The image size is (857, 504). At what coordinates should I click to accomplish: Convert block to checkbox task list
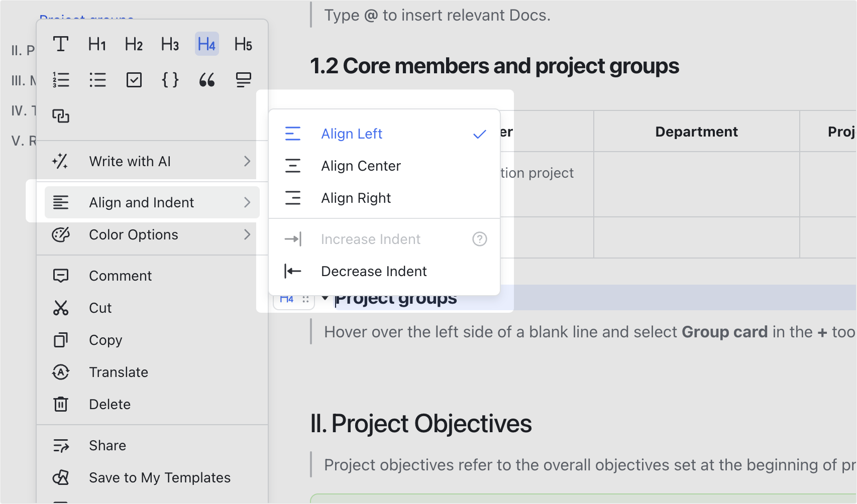click(134, 80)
